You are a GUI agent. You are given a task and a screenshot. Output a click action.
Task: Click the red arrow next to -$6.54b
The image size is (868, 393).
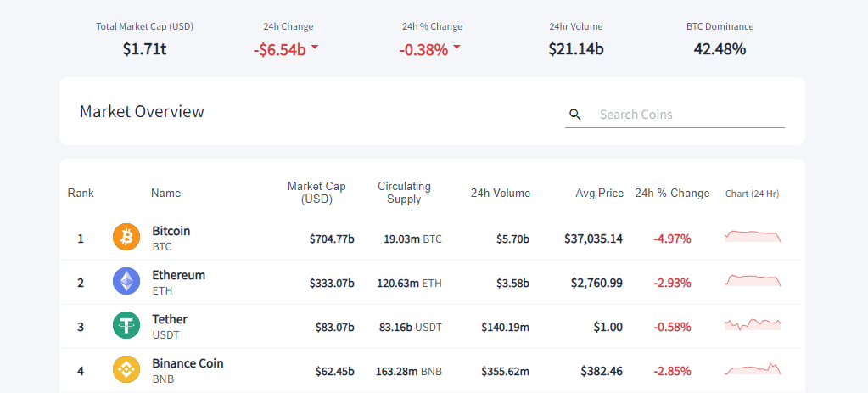point(315,48)
